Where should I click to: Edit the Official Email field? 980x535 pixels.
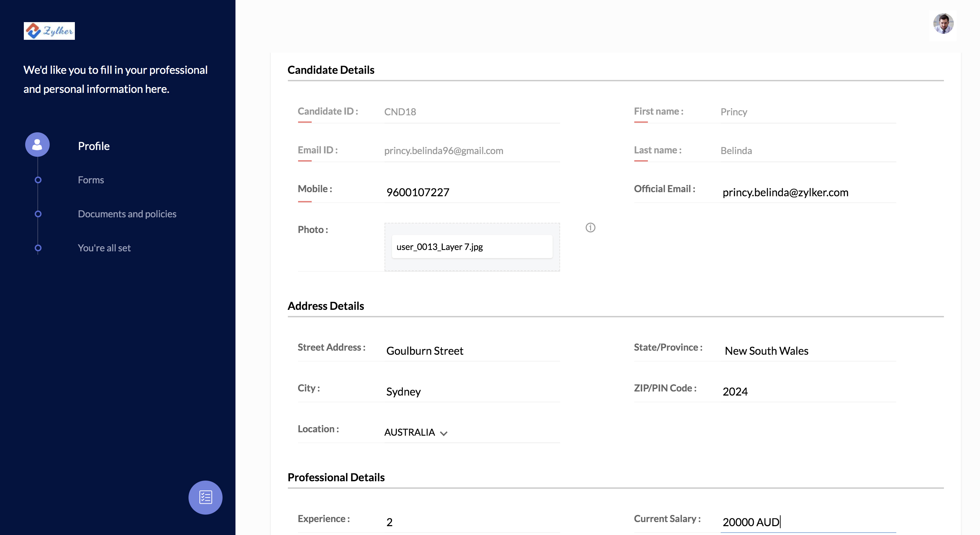click(808, 193)
